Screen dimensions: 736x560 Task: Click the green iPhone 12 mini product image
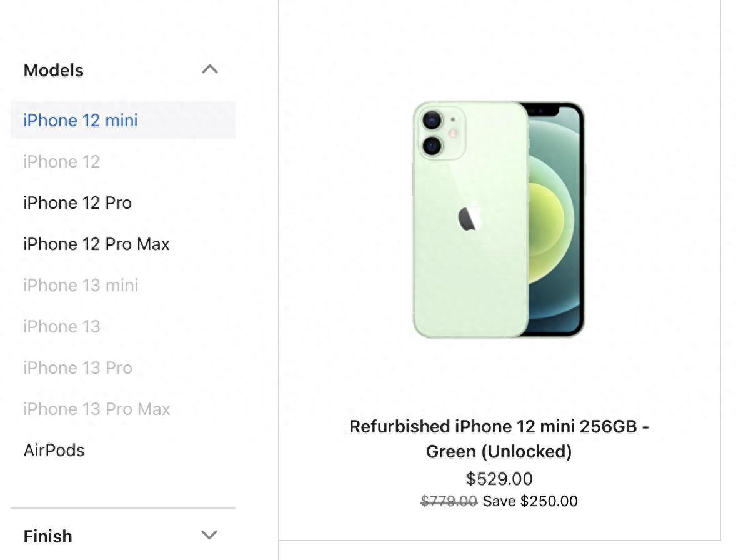[498, 219]
